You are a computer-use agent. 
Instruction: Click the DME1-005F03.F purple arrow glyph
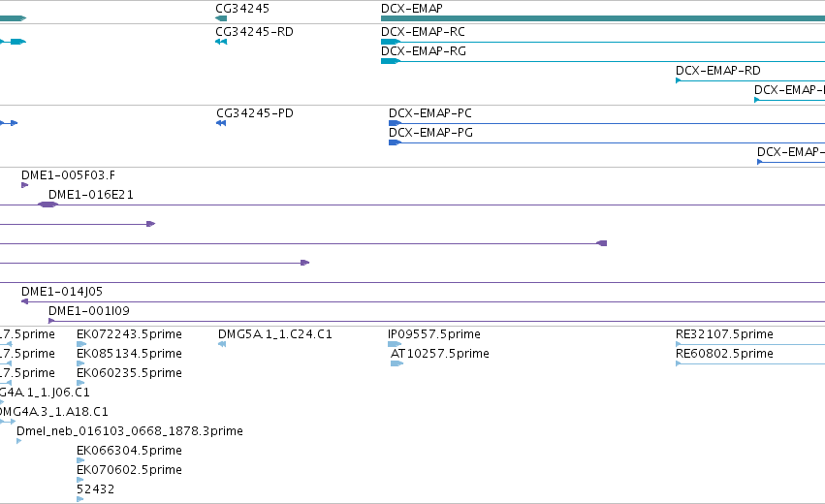pos(25,185)
